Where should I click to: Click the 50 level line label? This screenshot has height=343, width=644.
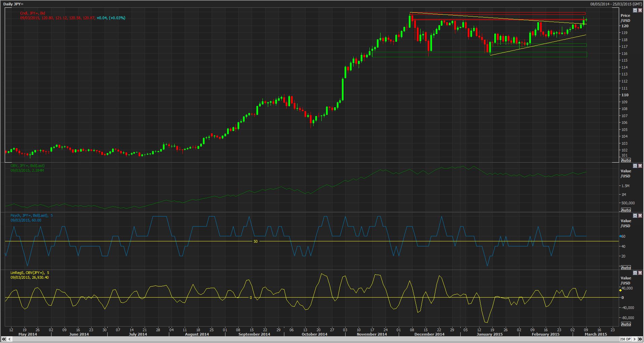pyautogui.click(x=255, y=241)
